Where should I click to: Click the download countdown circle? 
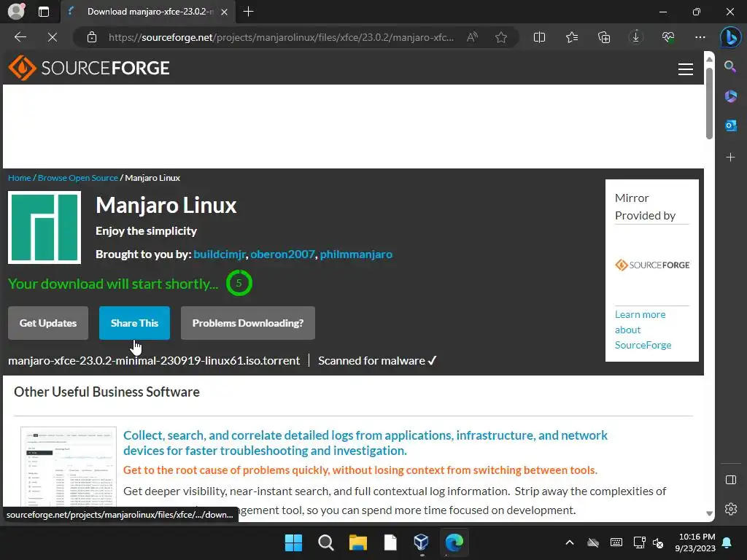click(239, 283)
